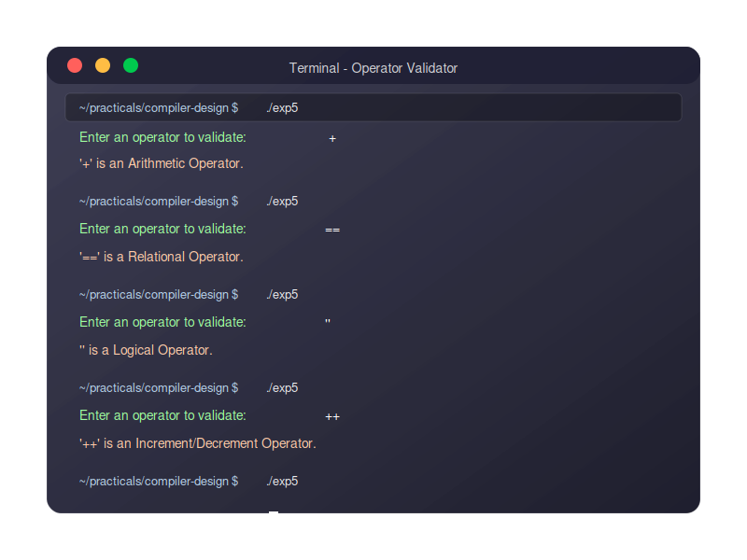The height and width of the screenshot is (560, 747).
Task: Click the Terminal - Operator Validator title
Action: click(373, 68)
